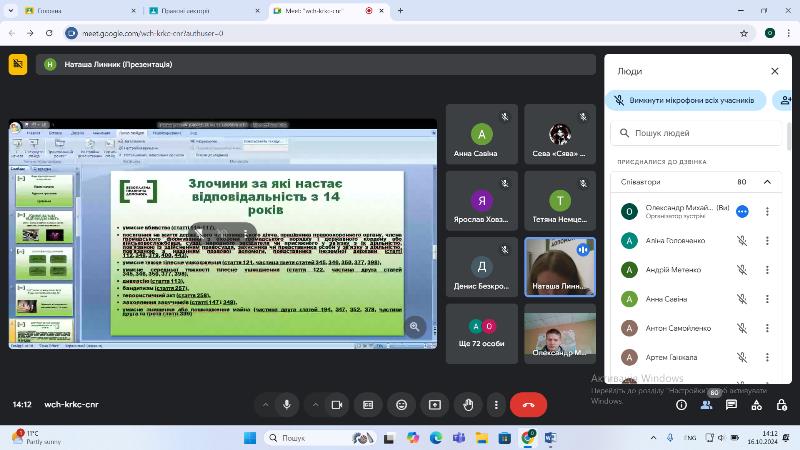Open the emoji reactions picker
Screen dimensions: 800x450
tap(402, 405)
